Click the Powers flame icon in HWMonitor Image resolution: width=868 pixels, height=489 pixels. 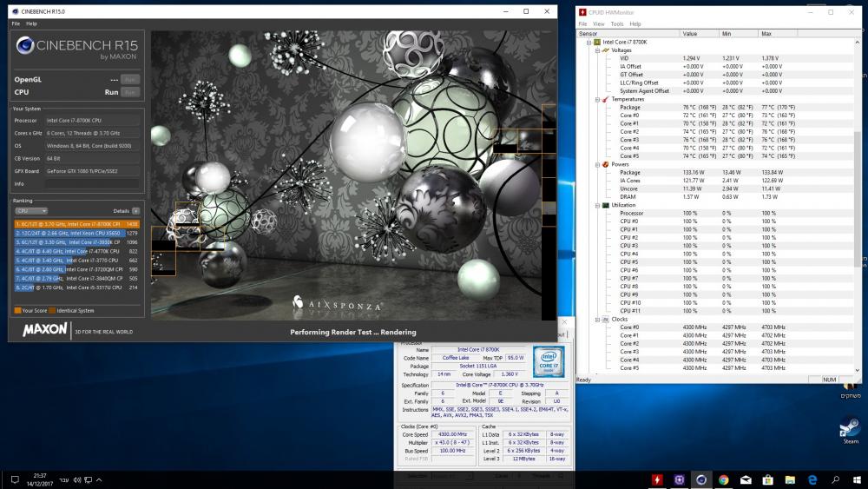[606, 164]
